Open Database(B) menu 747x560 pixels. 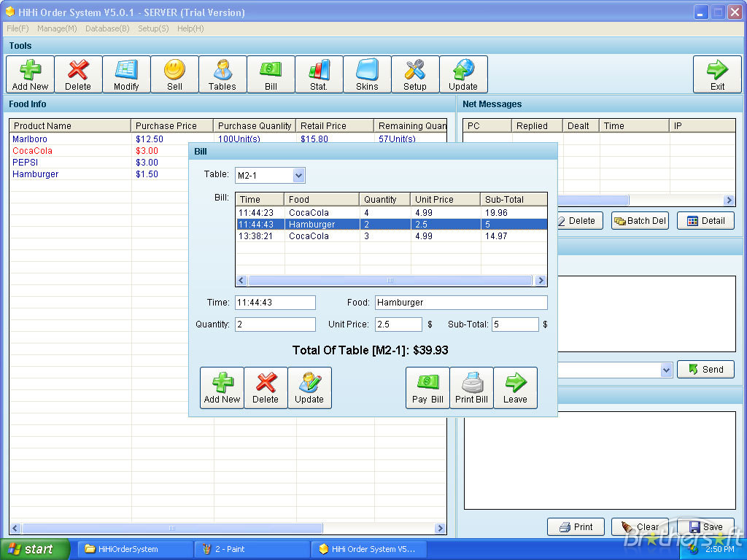point(107,28)
